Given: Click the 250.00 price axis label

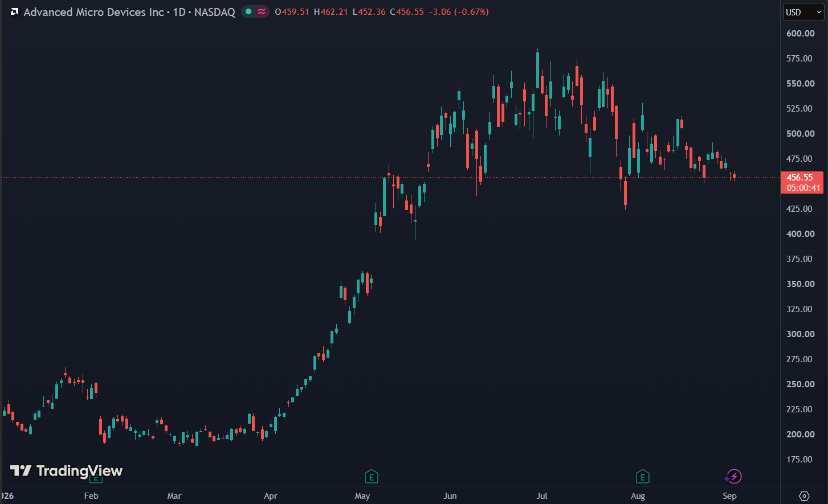Looking at the screenshot, I should (801, 384).
